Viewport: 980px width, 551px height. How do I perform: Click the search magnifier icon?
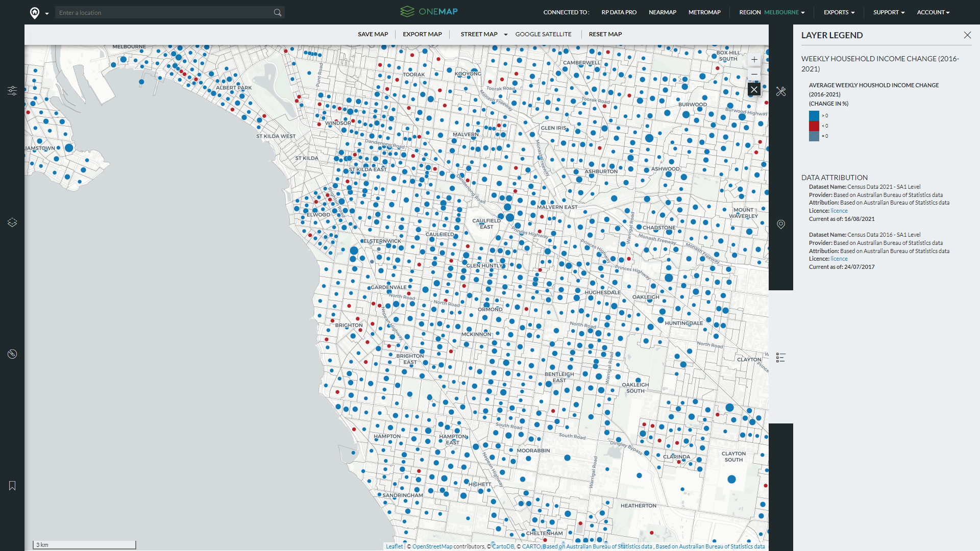point(278,12)
